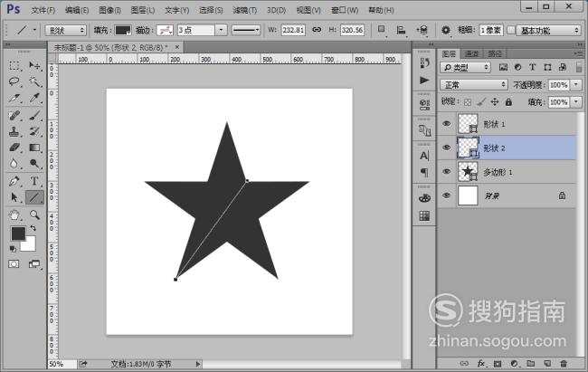This screenshot has height=372, width=588.
Task: Pick the Eyedropper tool
Action: pyautogui.click(x=34, y=98)
